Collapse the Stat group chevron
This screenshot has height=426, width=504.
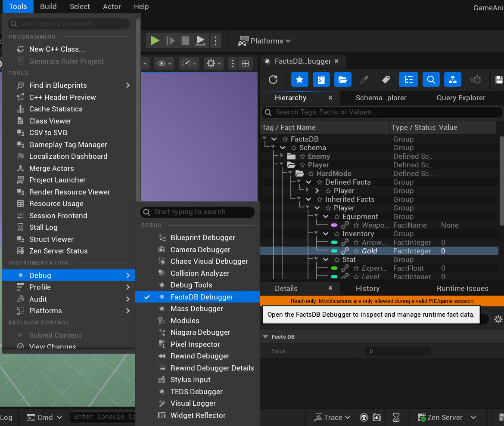[x=326, y=260]
